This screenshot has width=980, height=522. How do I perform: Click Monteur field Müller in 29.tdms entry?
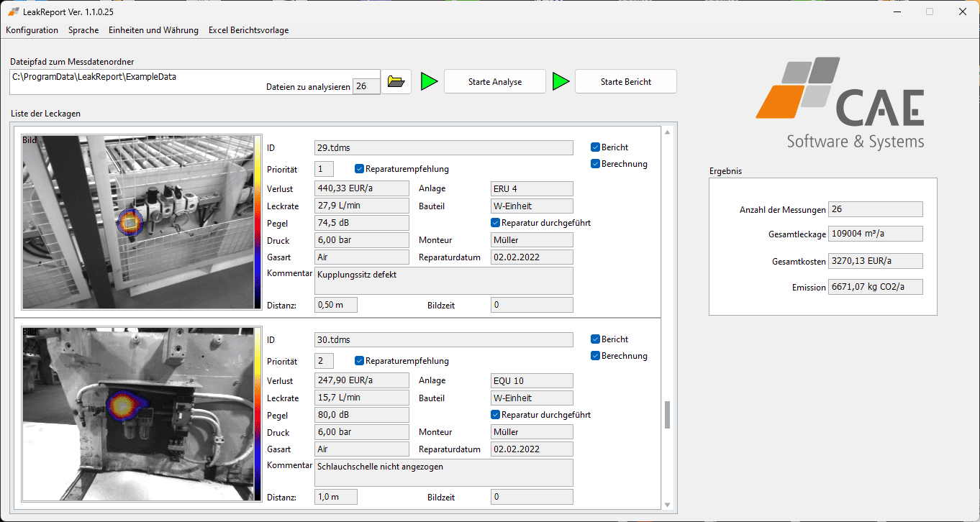coord(532,239)
